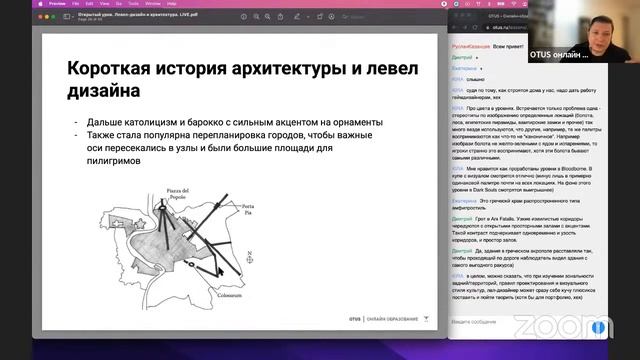Click the otus.ru address bar
This screenshot has height=360, width=640.
505,27
